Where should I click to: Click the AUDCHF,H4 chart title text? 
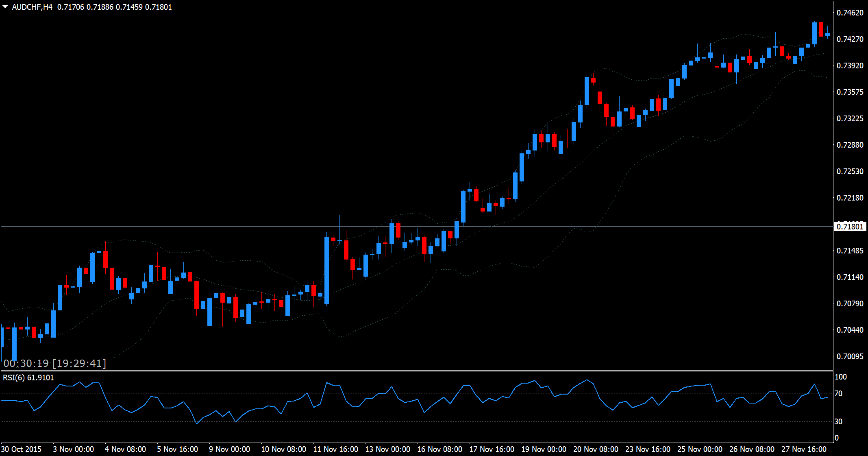[32, 7]
